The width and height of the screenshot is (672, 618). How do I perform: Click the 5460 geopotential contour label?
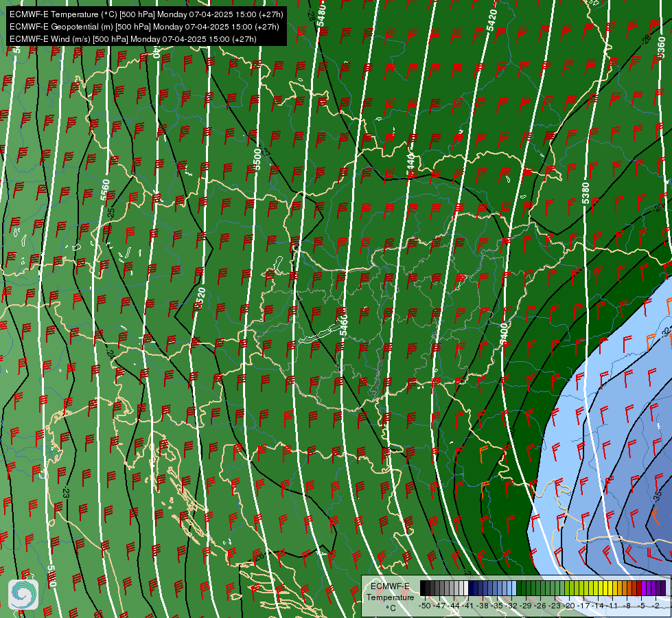[343, 325]
